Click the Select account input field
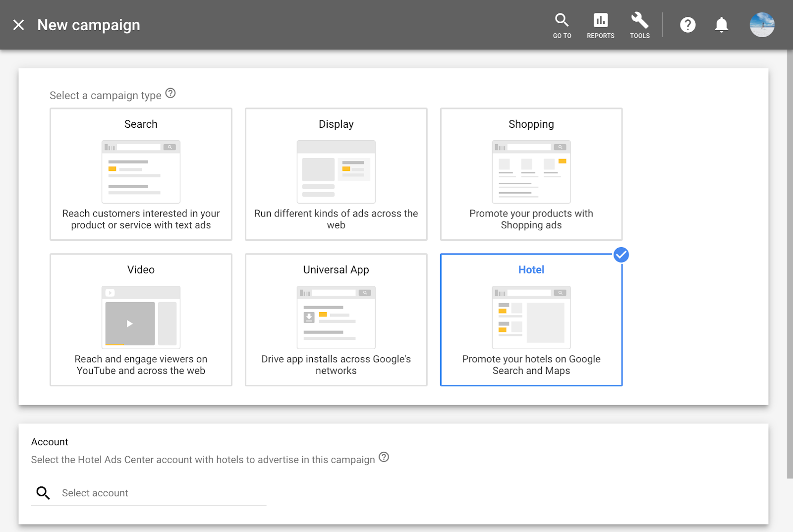The height and width of the screenshot is (532, 793). pyautogui.click(x=149, y=493)
